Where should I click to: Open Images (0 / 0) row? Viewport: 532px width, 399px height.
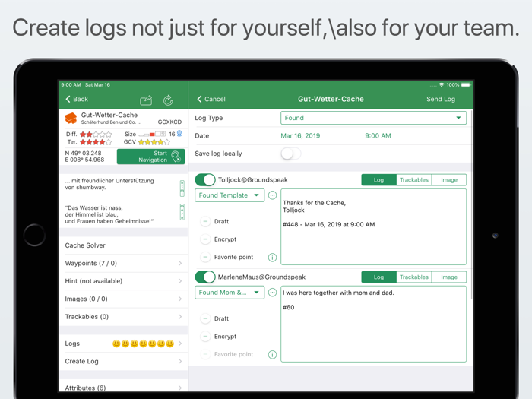point(123,299)
